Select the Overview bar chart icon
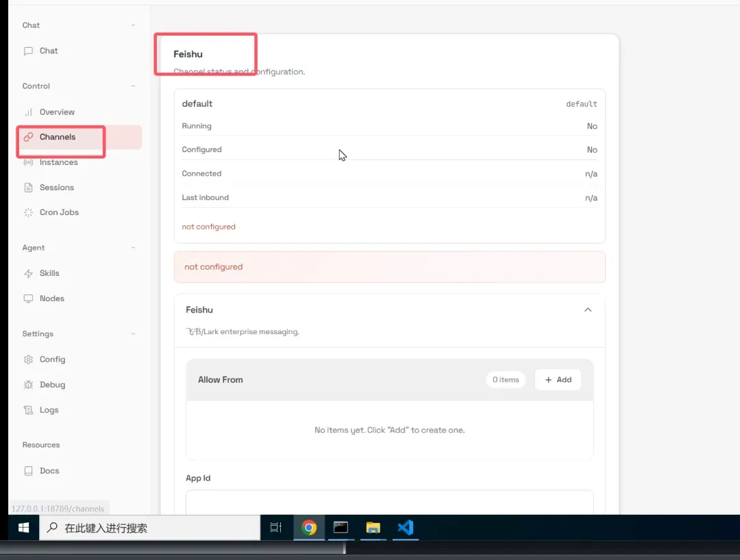The image size is (740, 560). pos(28,112)
